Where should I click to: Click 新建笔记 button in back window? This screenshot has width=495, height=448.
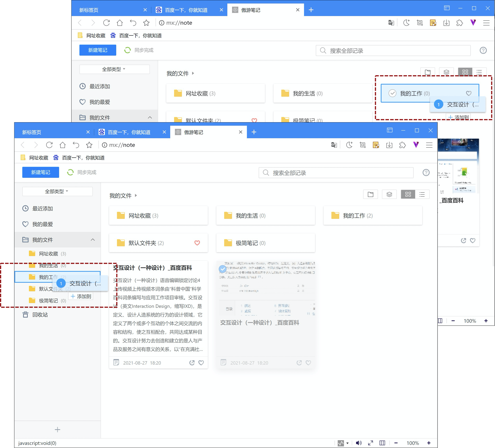[98, 50]
